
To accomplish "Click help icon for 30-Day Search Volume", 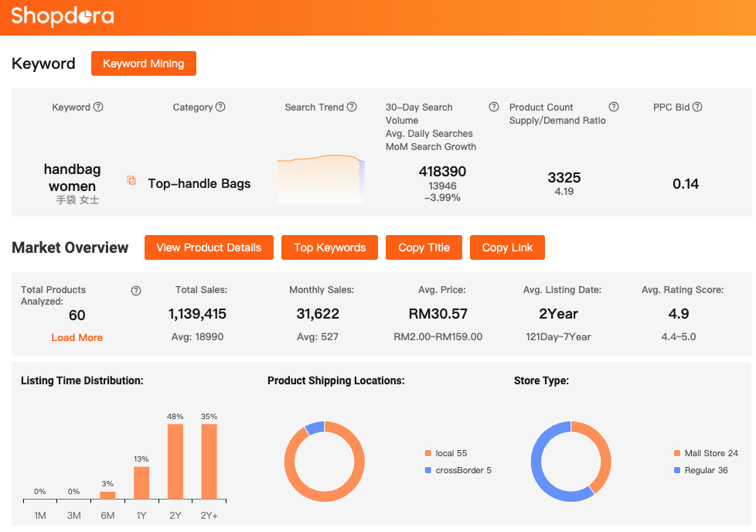I will (494, 107).
